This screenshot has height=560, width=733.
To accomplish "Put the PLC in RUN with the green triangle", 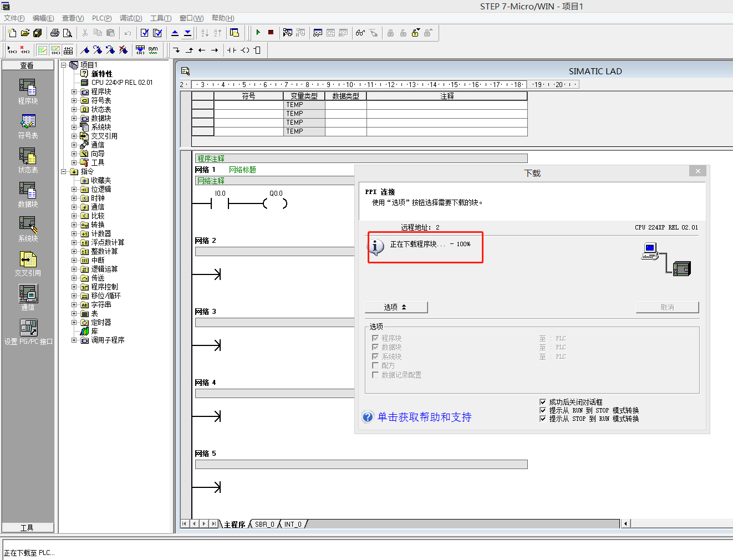I will coord(258,33).
